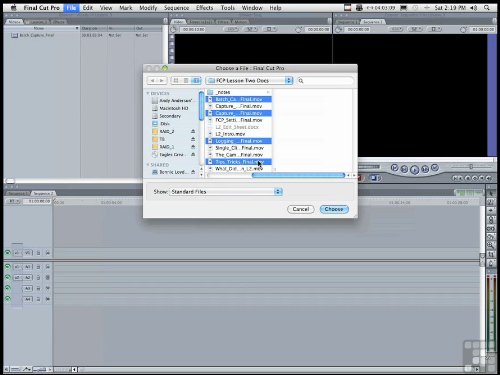Click Canvas Go to Previous Edit button
The width and height of the screenshot is (500, 375).
coord(394,168)
